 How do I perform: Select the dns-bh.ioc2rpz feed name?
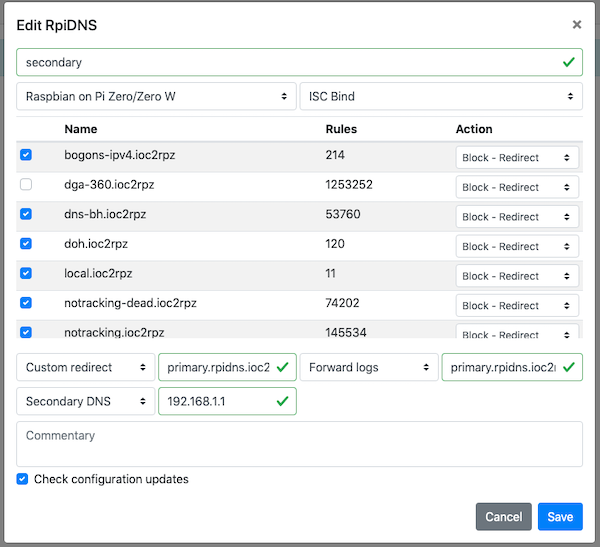[x=105, y=214]
